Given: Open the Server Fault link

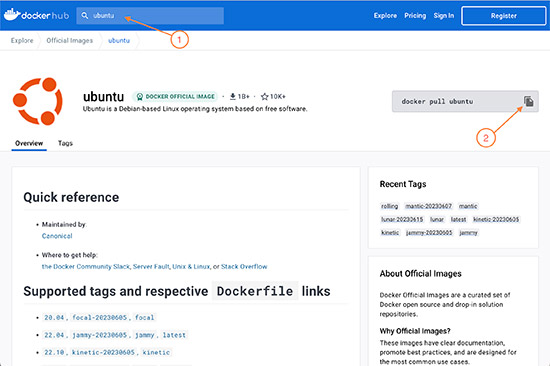Looking at the screenshot, I should (x=151, y=267).
